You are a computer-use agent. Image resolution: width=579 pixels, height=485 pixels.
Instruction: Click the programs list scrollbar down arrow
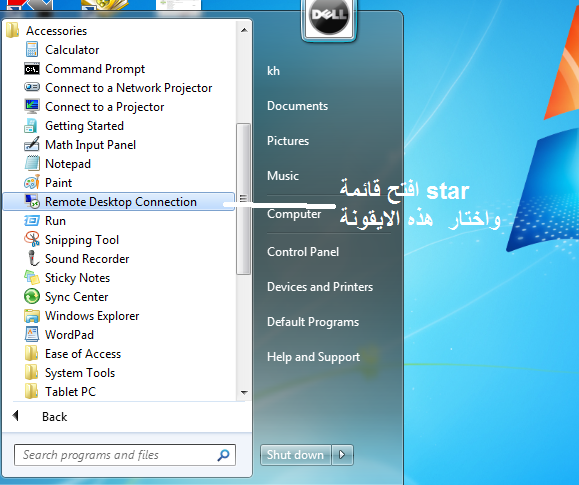[x=244, y=393]
